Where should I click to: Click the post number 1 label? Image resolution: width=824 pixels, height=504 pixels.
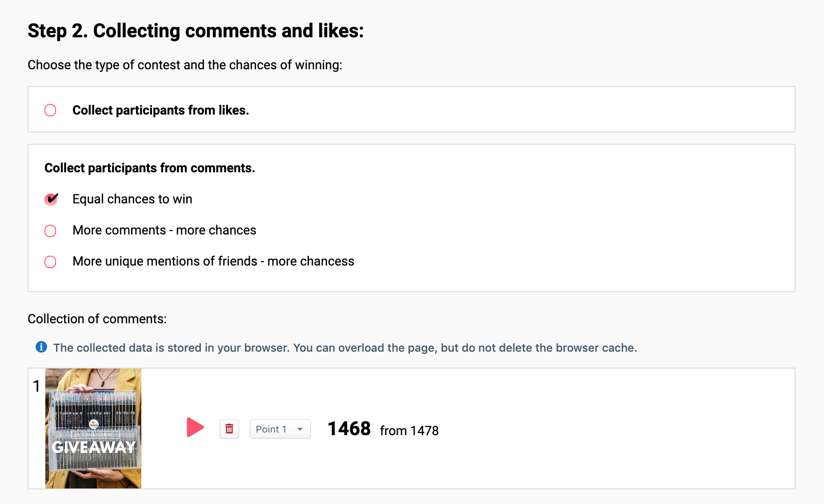pos(37,386)
